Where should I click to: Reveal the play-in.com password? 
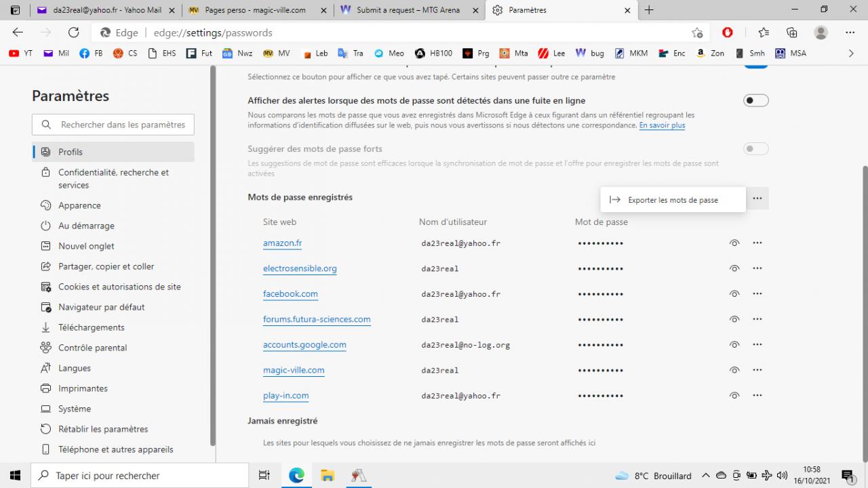pos(734,395)
